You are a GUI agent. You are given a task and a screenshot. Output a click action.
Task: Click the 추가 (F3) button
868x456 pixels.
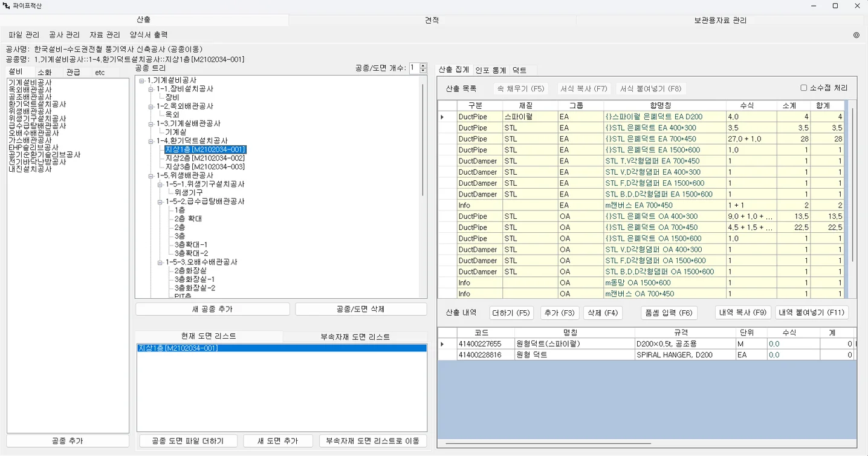click(x=560, y=313)
